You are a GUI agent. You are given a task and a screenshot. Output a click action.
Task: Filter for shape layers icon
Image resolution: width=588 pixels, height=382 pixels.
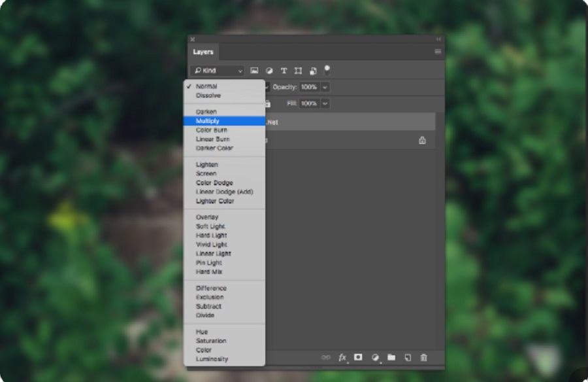298,71
